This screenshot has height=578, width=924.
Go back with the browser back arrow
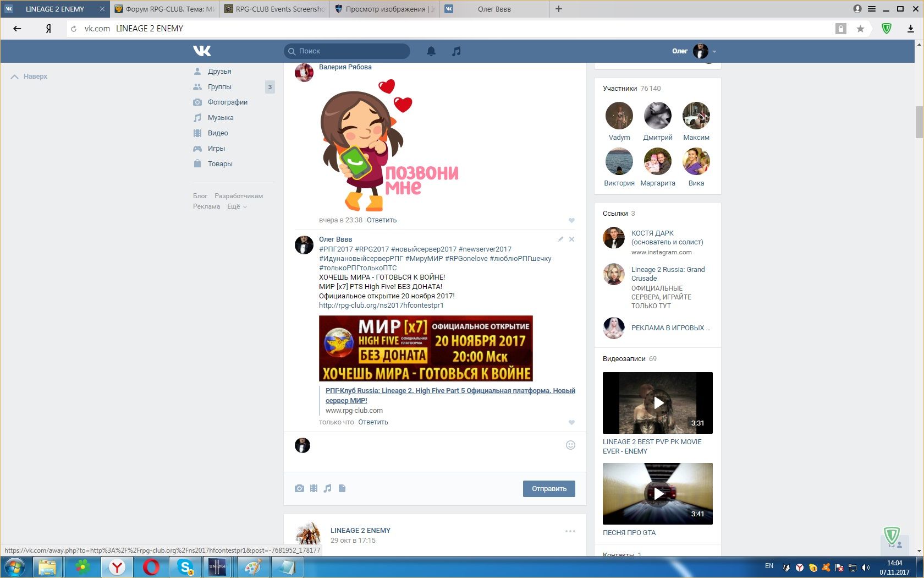tap(17, 29)
